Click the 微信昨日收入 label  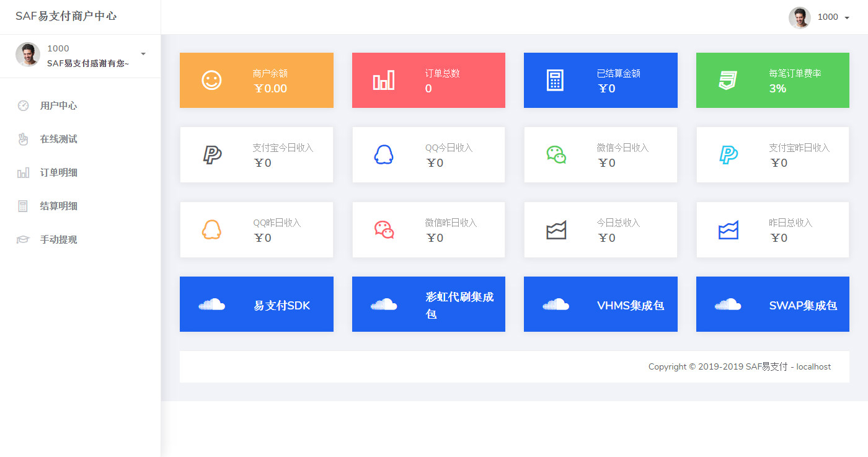click(451, 223)
